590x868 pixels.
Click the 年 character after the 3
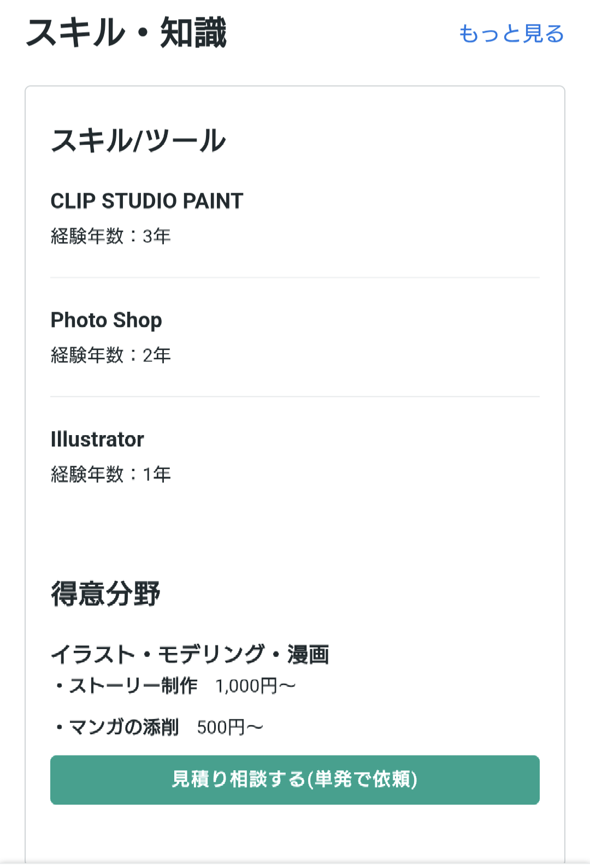[x=162, y=236]
